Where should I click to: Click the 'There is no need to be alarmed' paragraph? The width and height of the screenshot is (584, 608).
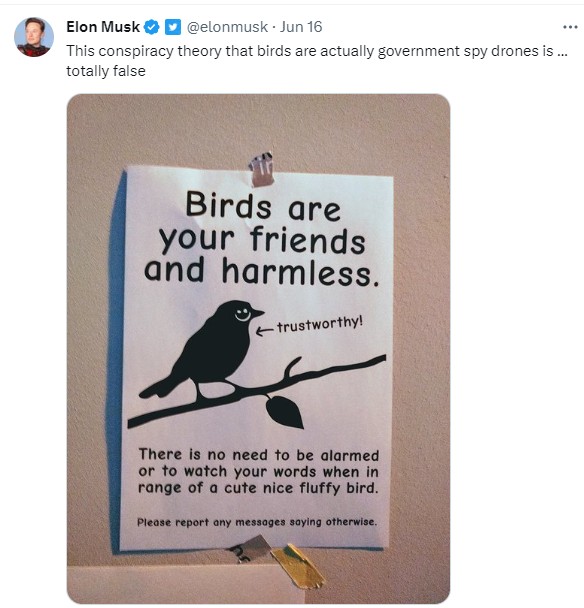[258, 471]
